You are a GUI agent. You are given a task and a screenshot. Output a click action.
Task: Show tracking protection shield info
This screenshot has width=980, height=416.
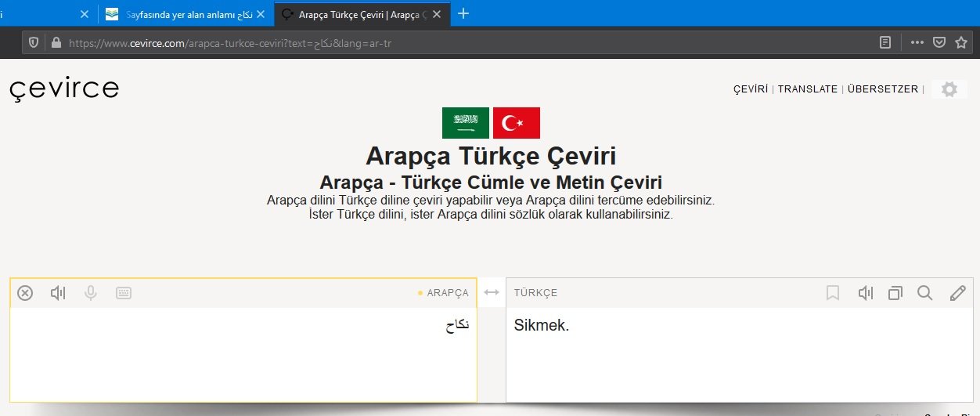click(x=34, y=43)
